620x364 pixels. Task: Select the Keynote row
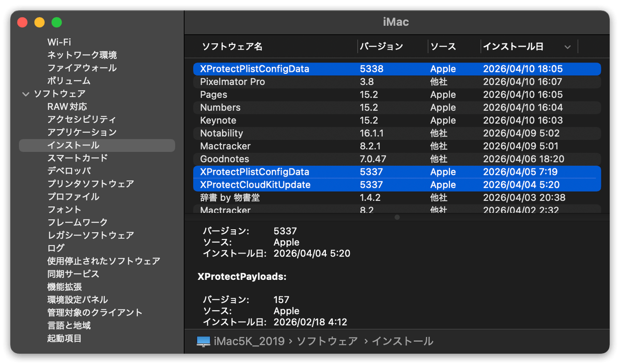click(x=397, y=120)
